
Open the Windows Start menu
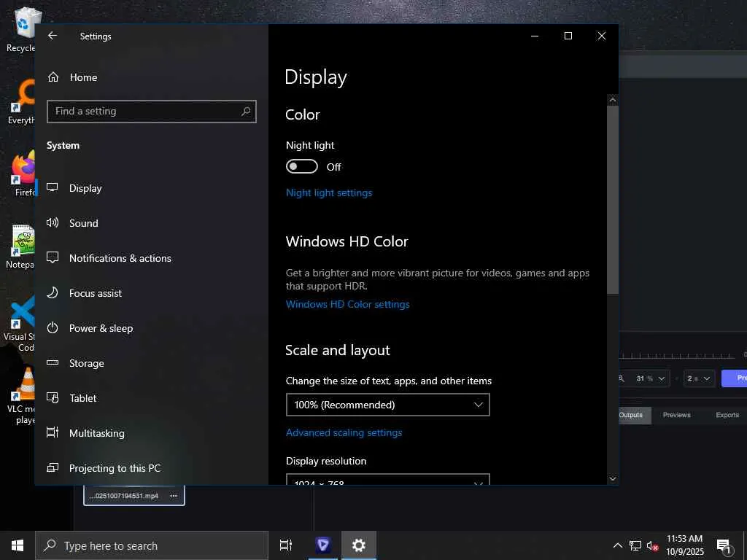[x=18, y=545]
